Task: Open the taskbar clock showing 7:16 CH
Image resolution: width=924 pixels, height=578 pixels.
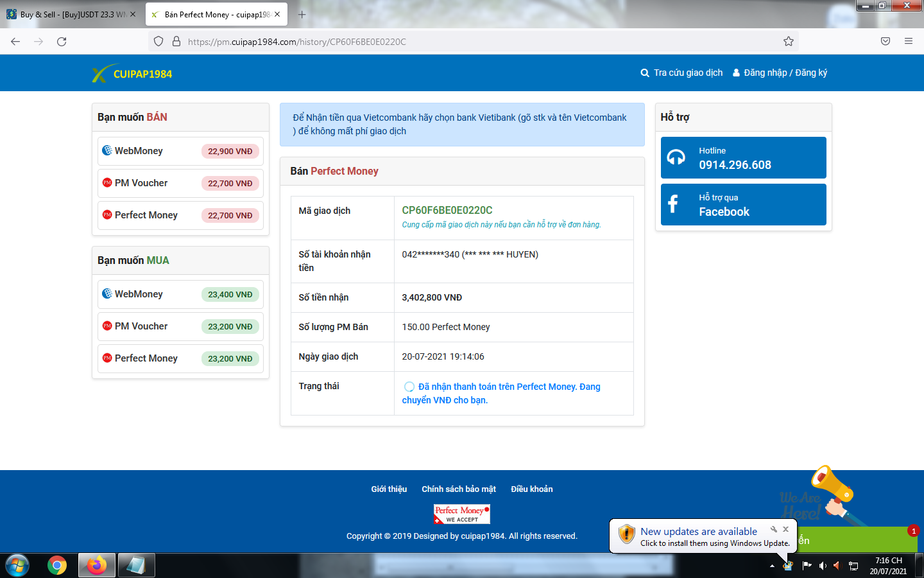Action: (x=888, y=566)
